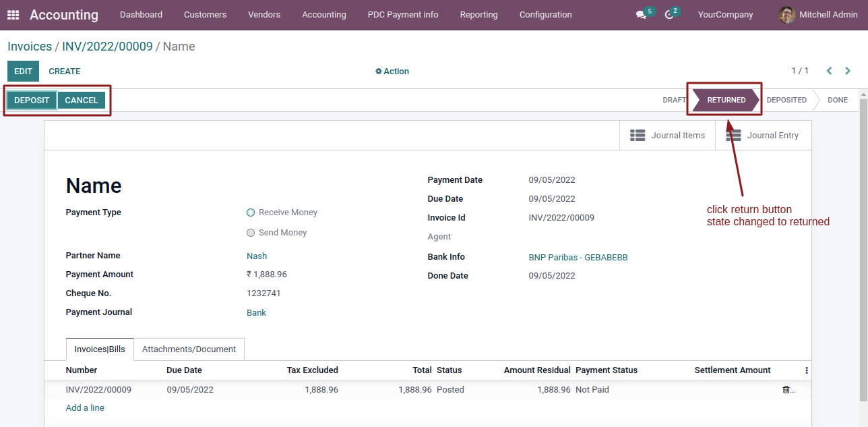Switch to the Attachments/Document tab
The width and height of the screenshot is (868, 427).
189,349
